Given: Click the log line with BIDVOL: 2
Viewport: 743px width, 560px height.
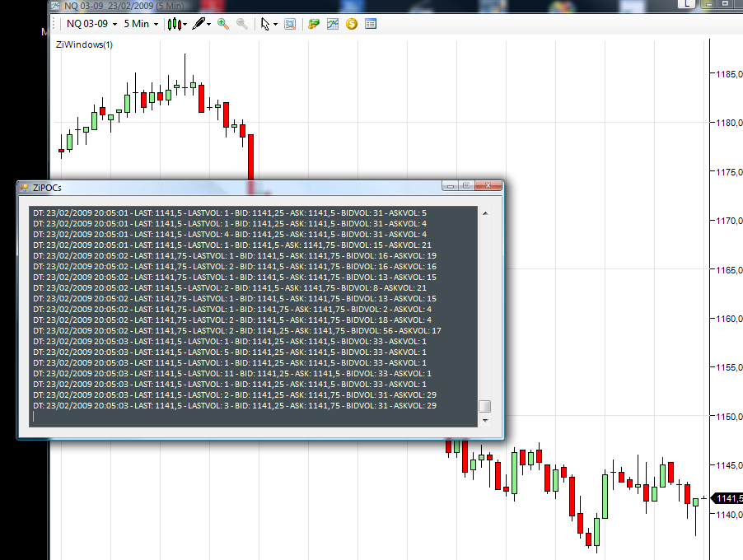Looking at the screenshot, I should click(232, 310).
